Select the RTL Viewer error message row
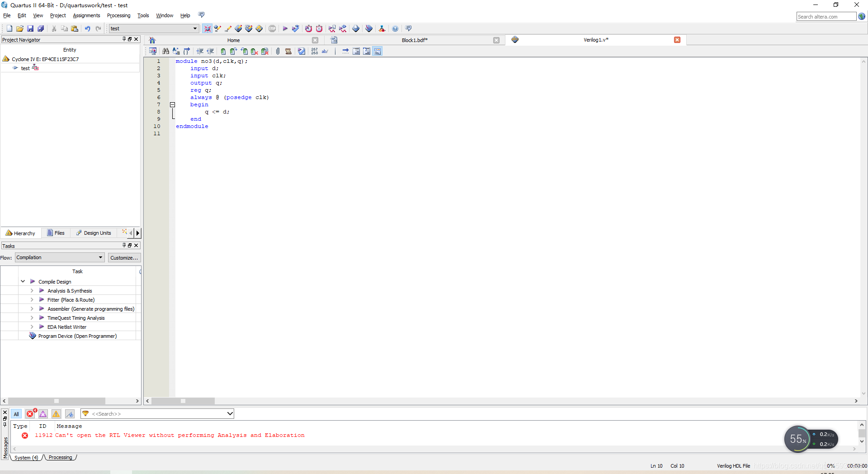The width and height of the screenshot is (868, 474). pyautogui.click(x=170, y=435)
